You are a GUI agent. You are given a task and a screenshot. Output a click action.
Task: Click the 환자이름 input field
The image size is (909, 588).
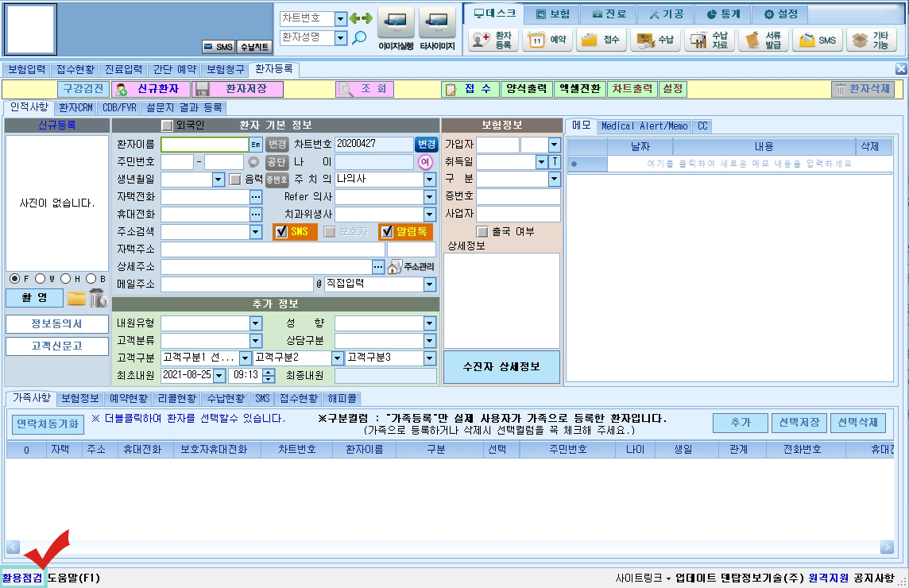[205, 145]
